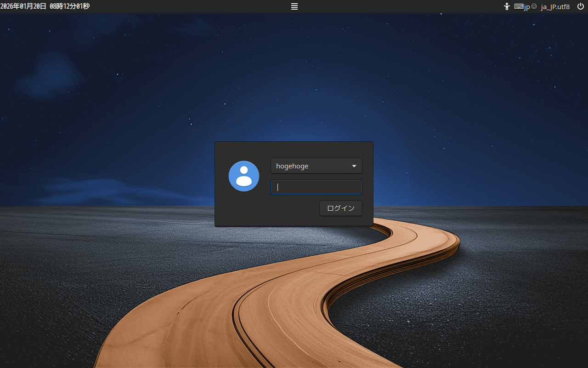
Task: Open the power menu icon
Action: click(580, 6)
